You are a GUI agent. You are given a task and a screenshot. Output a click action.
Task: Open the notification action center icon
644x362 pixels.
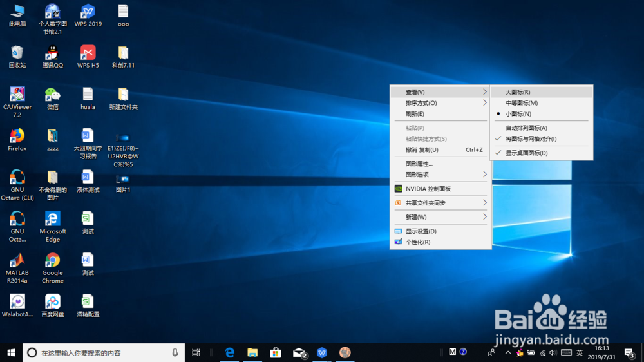[629, 352]
